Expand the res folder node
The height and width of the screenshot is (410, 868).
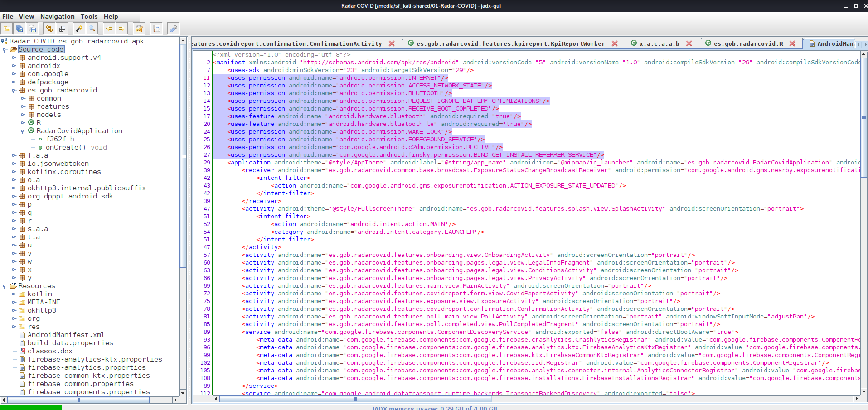[x=14, y=327]
